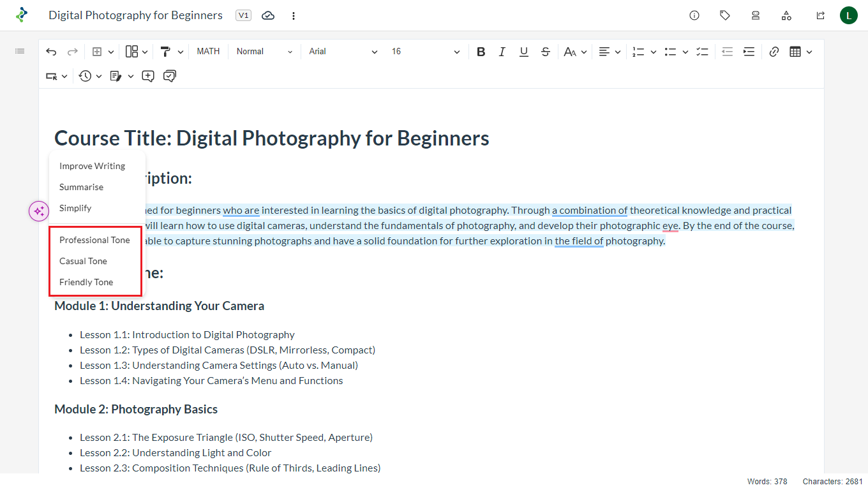Toggle bold formatting

click(x=481, y=52)
